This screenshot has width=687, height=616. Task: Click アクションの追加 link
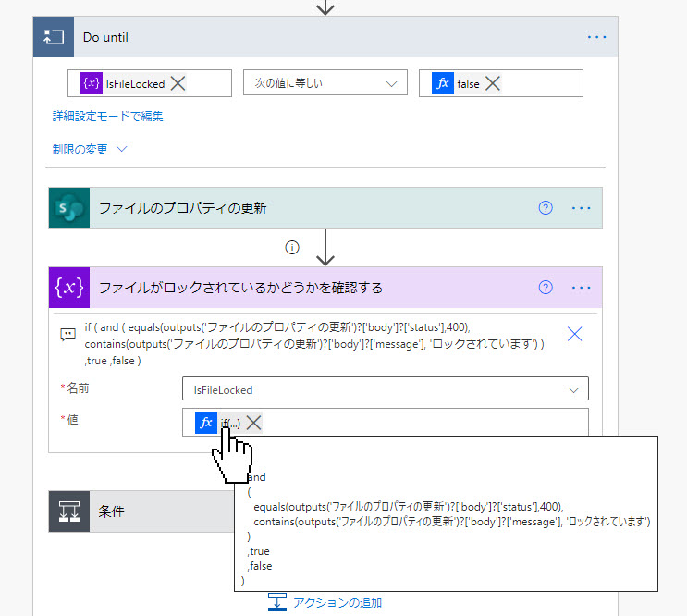[x=325, y=603]
